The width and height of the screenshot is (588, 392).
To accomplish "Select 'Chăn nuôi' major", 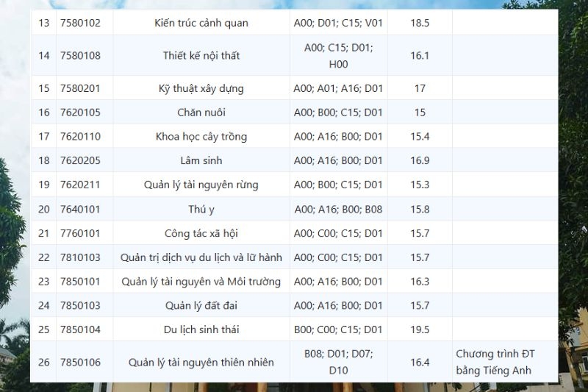I will click(x=201, y=113).
